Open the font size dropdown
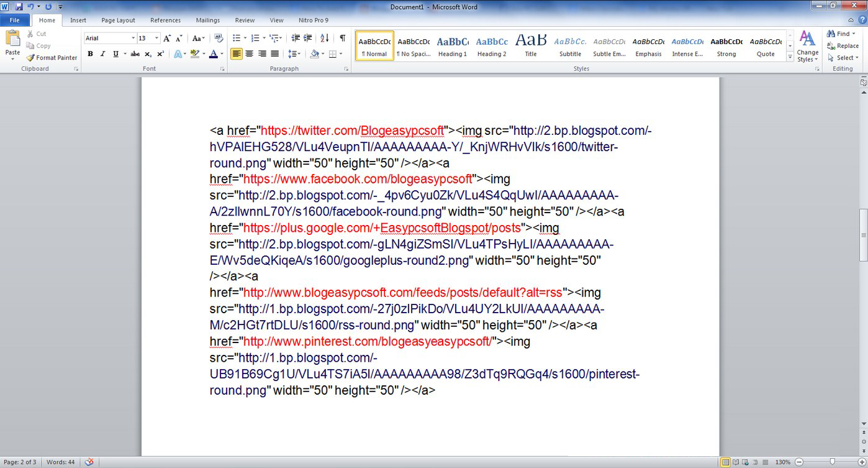Image resolution: width=868 pixels, height=468 pixels. [x=158, y=39]
